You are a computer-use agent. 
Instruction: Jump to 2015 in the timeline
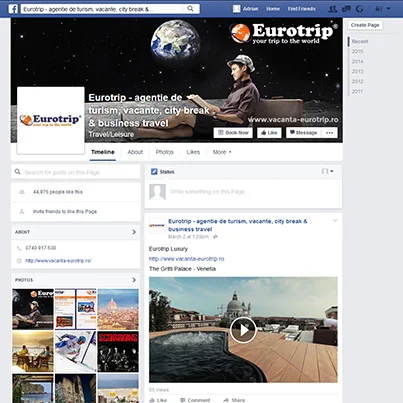point(357,52)
